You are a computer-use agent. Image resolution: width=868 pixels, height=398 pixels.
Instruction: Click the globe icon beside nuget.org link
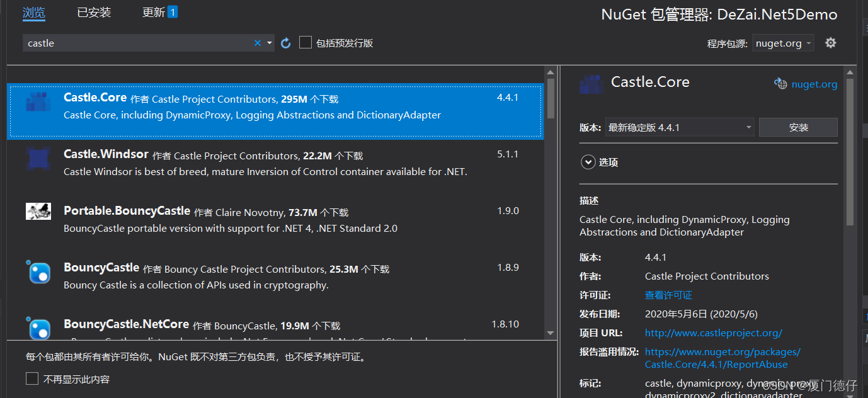pyautogui.click(x=780, y=84)
